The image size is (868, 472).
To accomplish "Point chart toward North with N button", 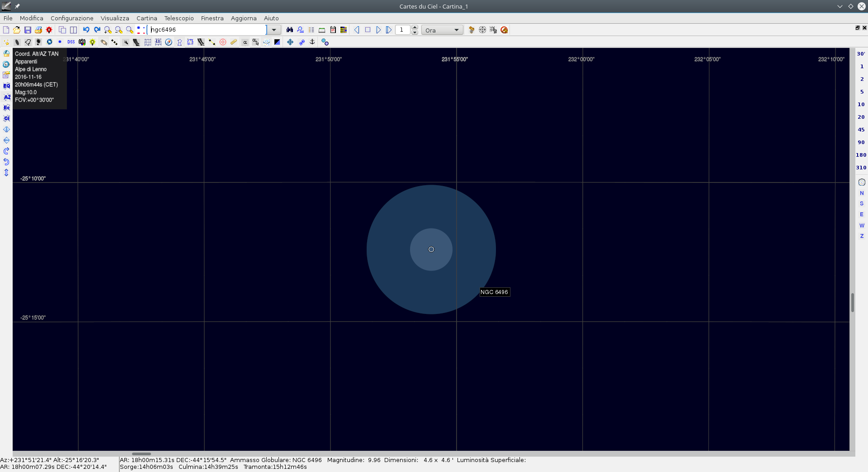I will tap(862, 193).
